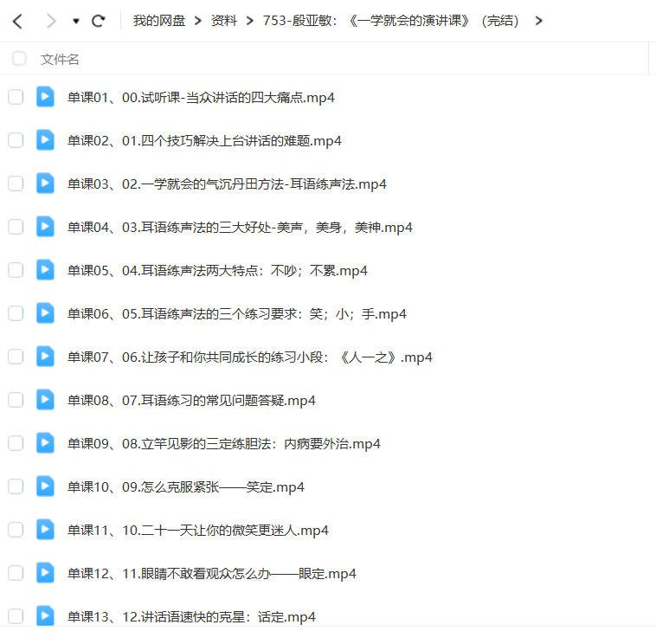The height and width of the screenshot is (644, 656).
Task: Click video icon of 单课04 三大好处
Action: [45, 227]
